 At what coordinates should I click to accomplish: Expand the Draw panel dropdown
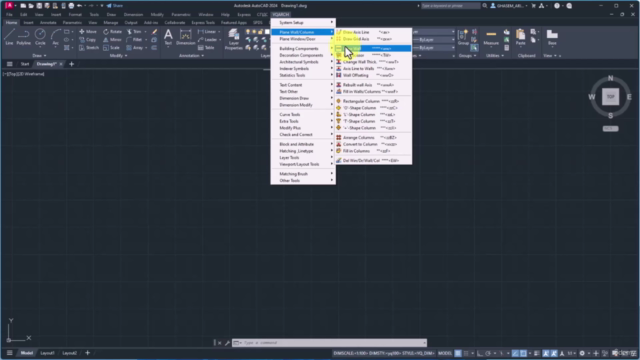39,56
